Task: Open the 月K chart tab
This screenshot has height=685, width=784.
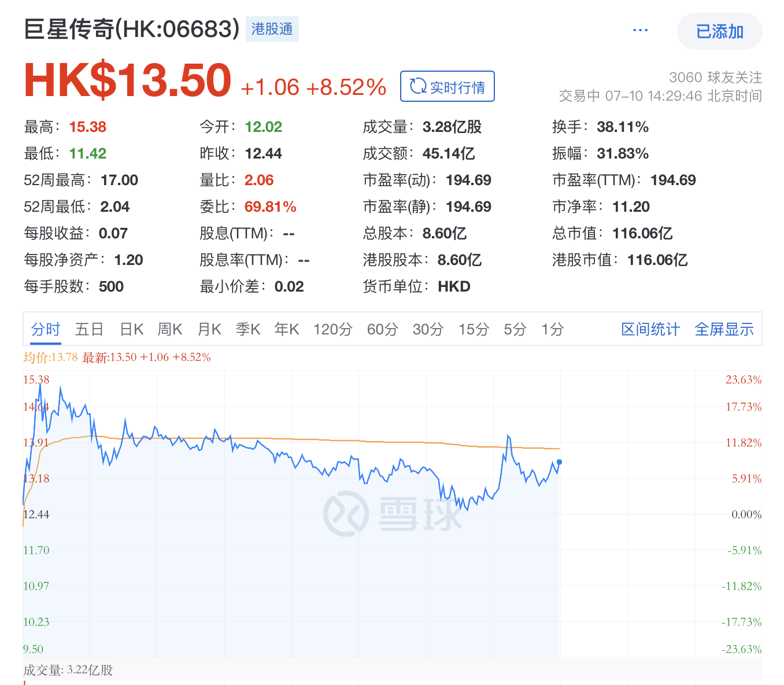Action: 209,329
